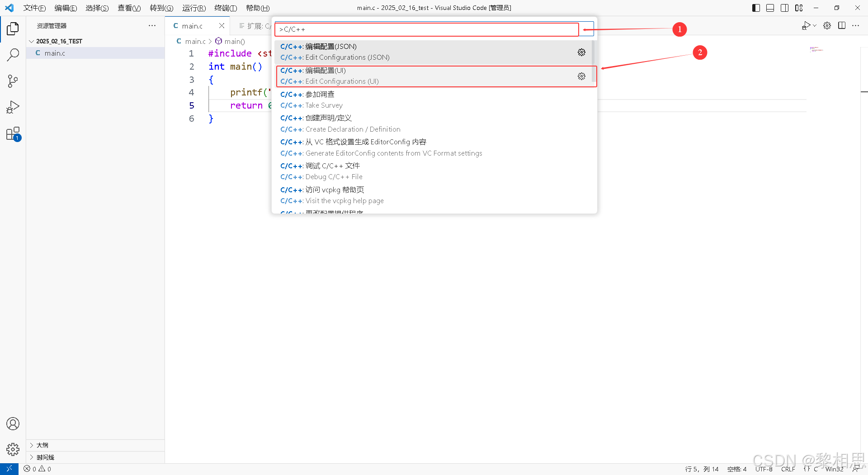This screenshot has width=868, height=475.
Task: Open the 运行(R) menu
Action: tap(194, 8)
